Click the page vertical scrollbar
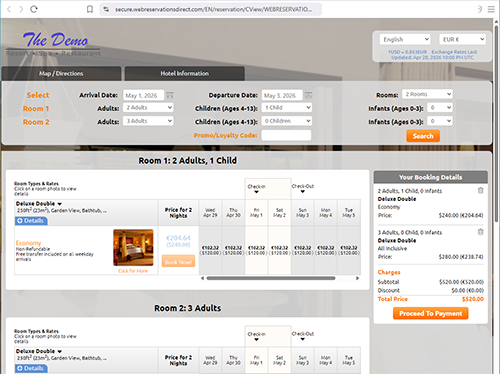 pos(496,123)
